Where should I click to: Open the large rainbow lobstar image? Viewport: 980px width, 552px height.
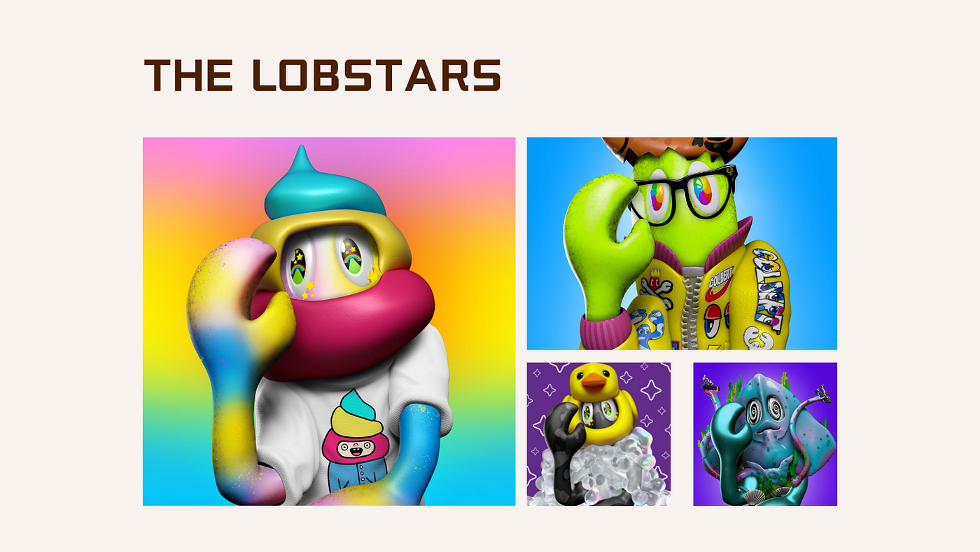(x=329, y=322)
